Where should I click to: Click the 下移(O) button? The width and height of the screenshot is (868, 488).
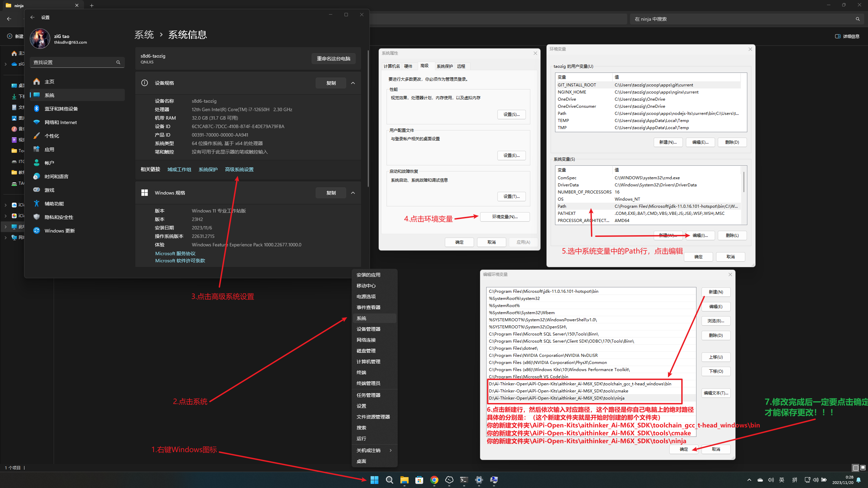click(716, 371)
